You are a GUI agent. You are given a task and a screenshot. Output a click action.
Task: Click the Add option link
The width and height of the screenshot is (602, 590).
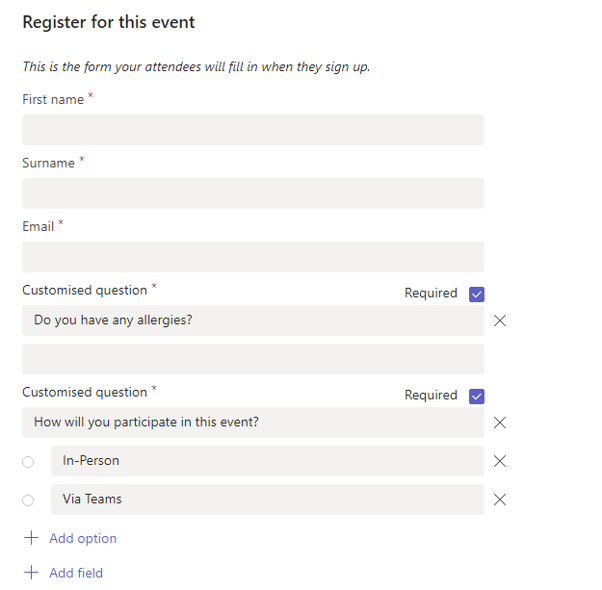tap(83, 538)
